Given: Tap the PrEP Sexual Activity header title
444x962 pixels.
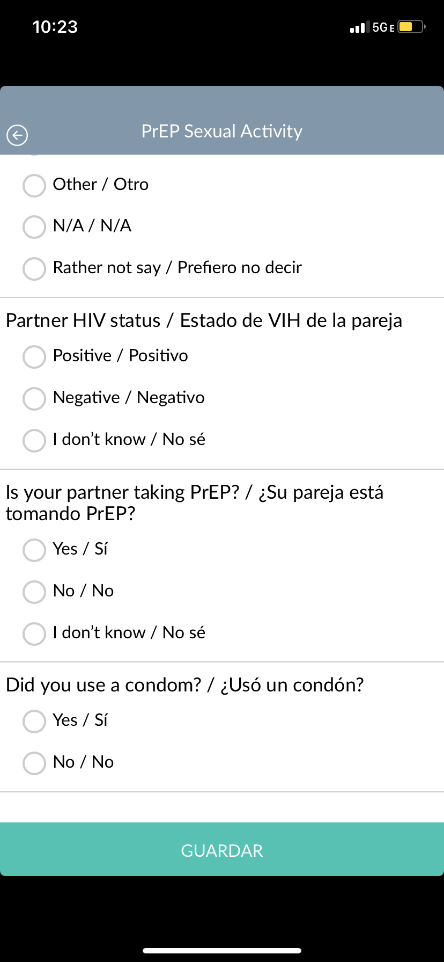Looking at the screenshot, I should 222,131.
